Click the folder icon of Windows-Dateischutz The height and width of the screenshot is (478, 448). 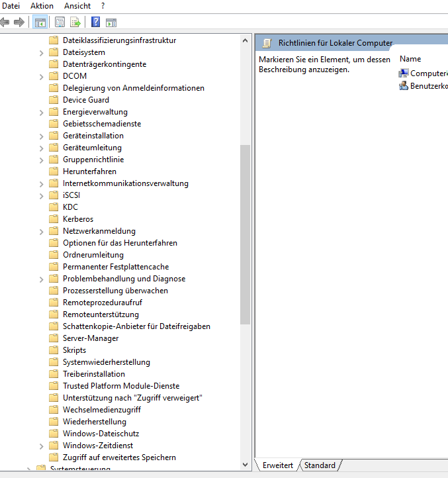tap(54, 434)
